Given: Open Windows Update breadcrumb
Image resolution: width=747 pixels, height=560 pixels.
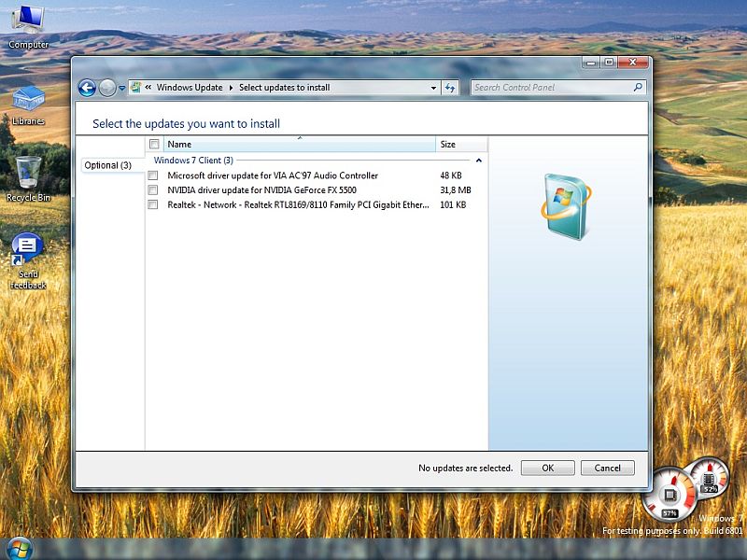Looking at the screenshot, I should [190, 88].
